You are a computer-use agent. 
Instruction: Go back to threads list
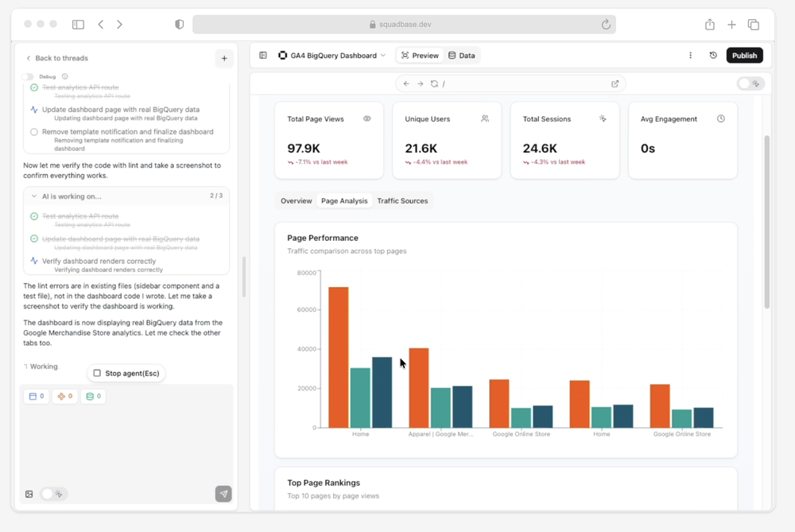tap(56, 58)
